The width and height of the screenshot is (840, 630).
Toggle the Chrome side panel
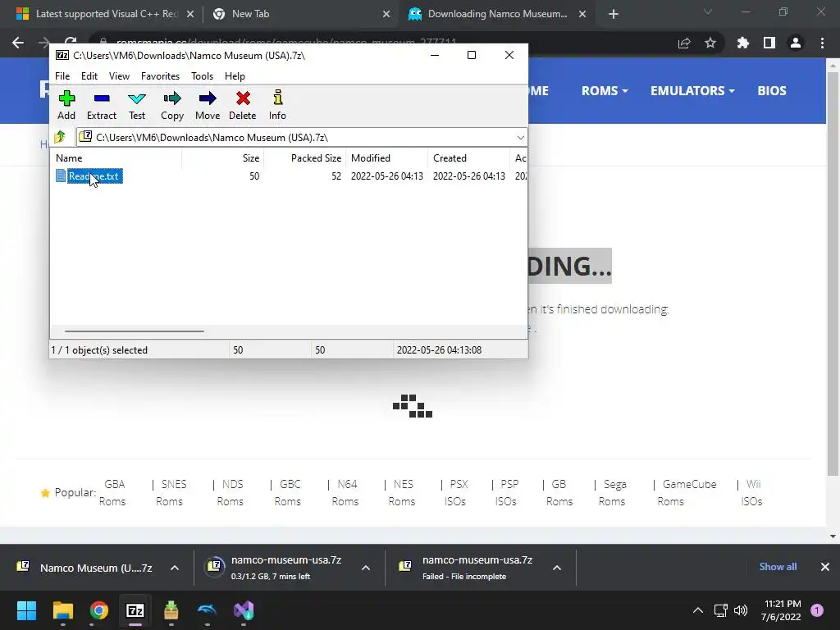point(769,43)
